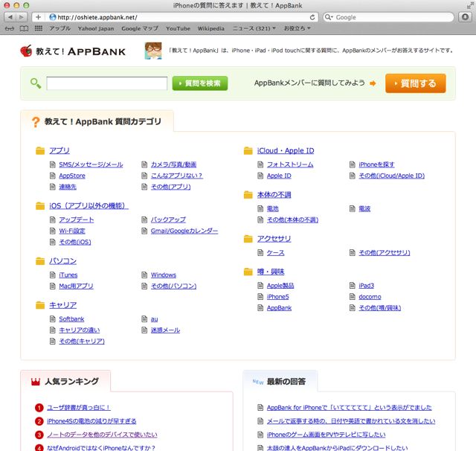Click the folder icon beside アクセサリ
The image size is (476, 451).
248,239
